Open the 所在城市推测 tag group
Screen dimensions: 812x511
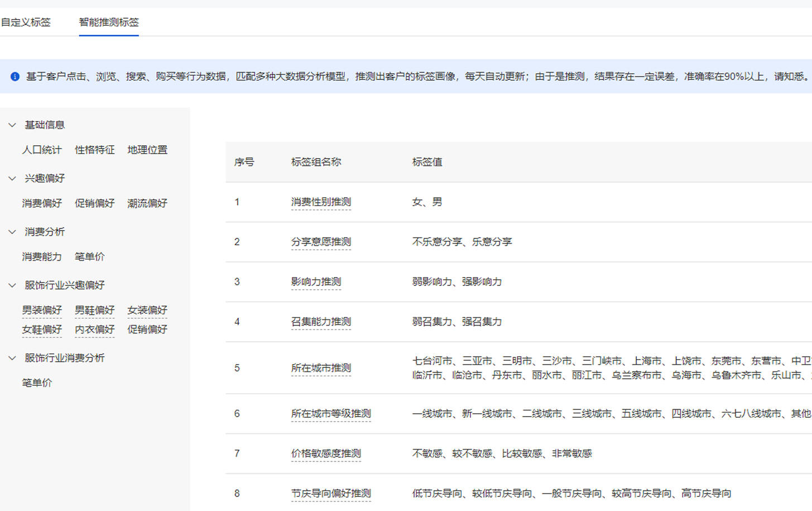[x=321, y=368]
